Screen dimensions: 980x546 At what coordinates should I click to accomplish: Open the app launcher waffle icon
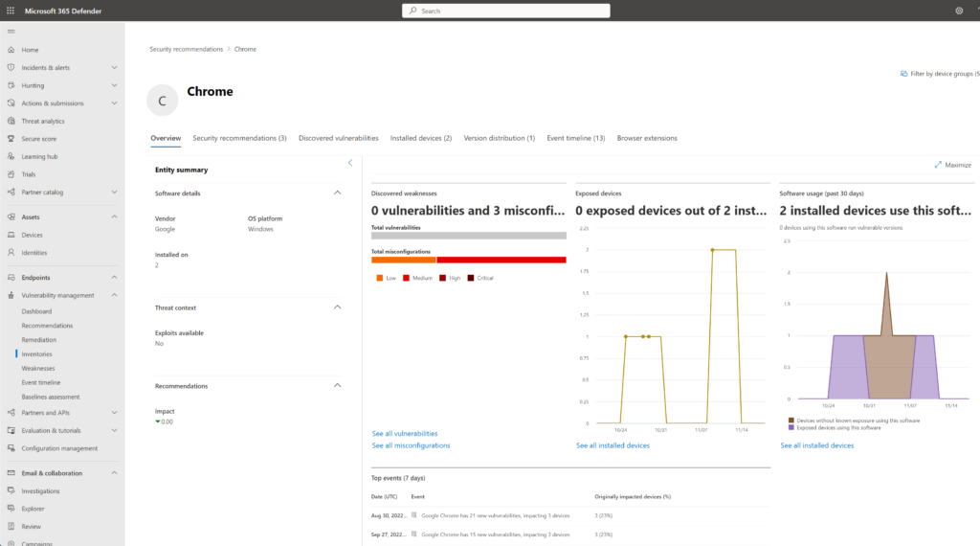pyautogui.click(x=11, y=11)
